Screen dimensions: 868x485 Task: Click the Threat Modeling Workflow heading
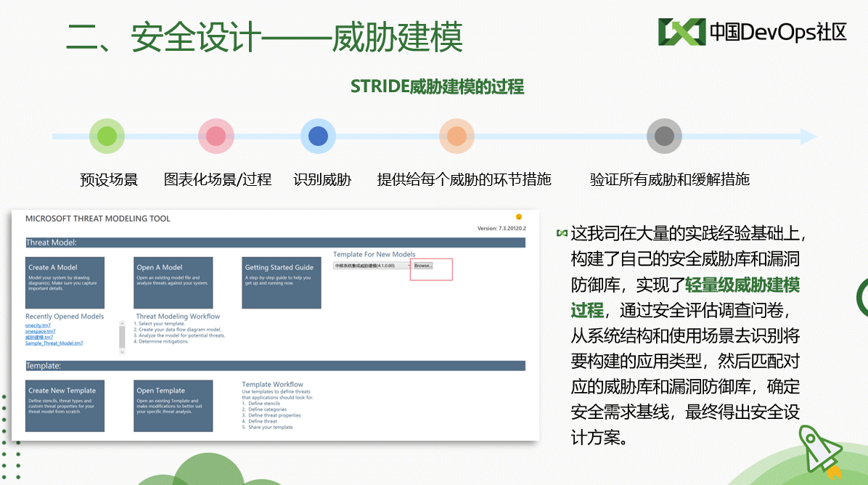coord(178,317)
